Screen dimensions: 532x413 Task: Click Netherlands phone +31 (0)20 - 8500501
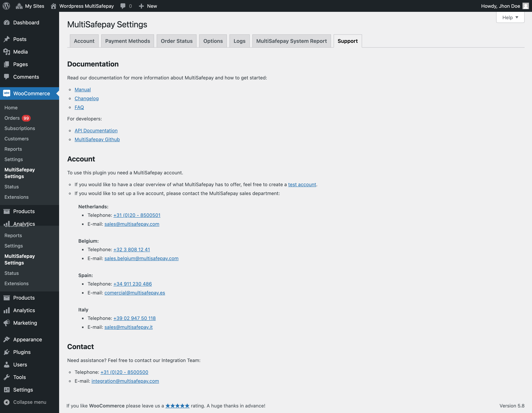137,215
